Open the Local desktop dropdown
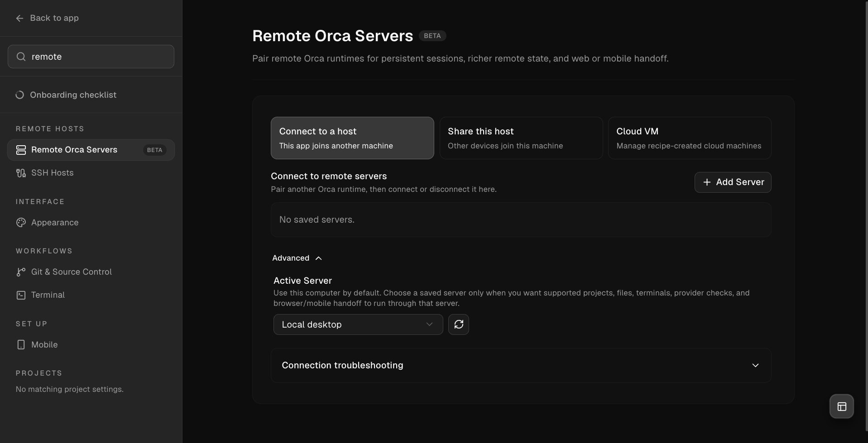 pyautogui.click(x=358, y=324)
